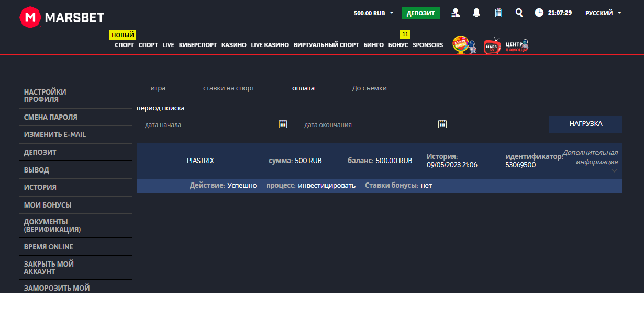
Task: Open КАЗИНО in the navigation menu
Action: [x=234, y=45]
